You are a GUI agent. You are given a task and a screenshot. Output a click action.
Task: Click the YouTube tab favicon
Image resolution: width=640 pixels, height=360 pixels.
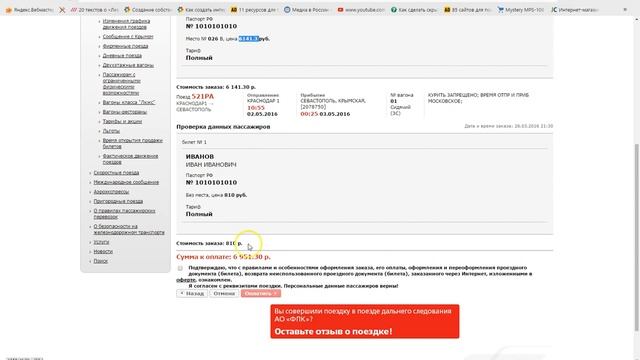coord(340,9)
